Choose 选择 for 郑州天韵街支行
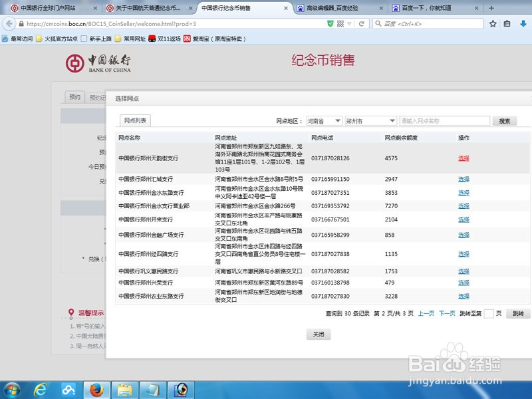532x399 pixels. [x=464, y=158]
